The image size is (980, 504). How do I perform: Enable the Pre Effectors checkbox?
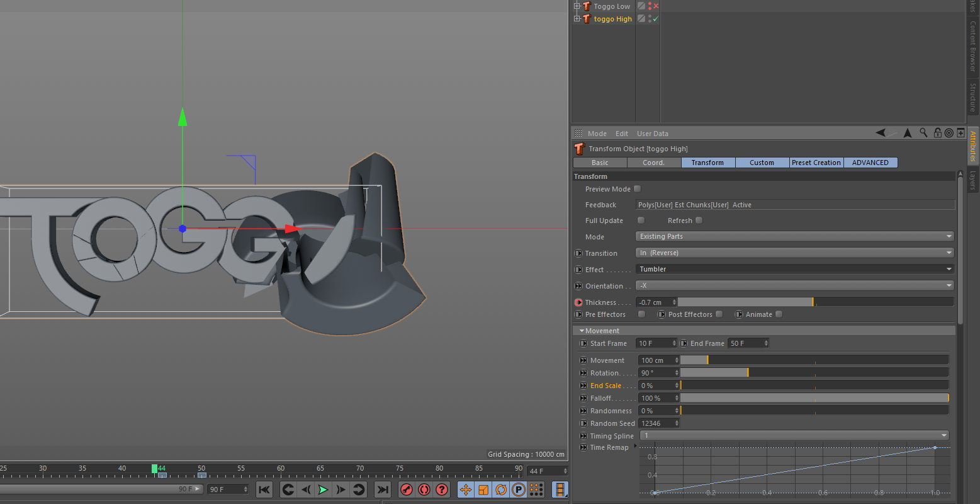[641, 314]
